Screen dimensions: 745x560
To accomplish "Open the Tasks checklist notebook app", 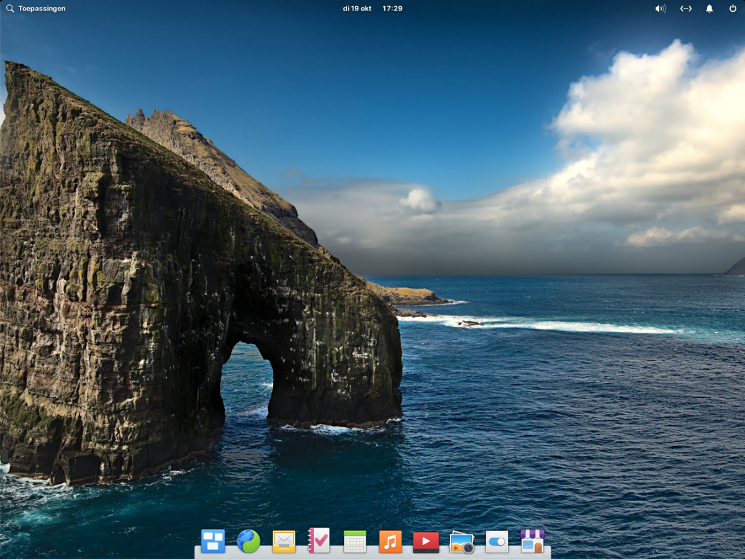I will 319,541.
